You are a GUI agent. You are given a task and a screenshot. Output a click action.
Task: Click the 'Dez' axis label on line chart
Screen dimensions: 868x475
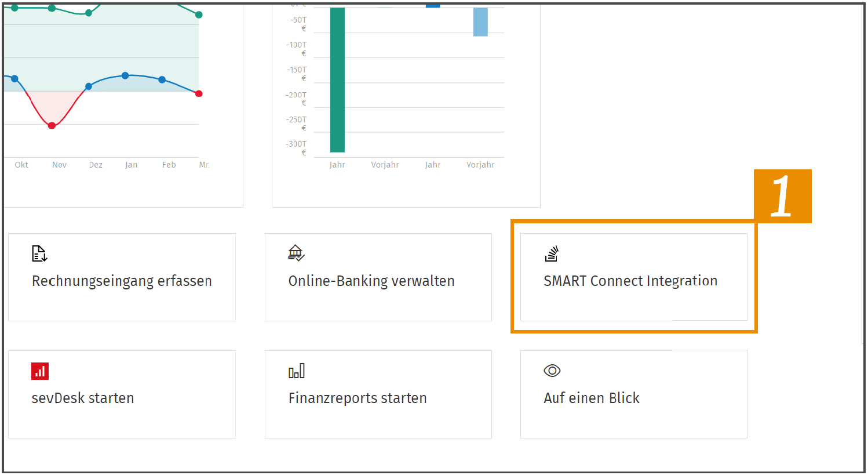96,165
